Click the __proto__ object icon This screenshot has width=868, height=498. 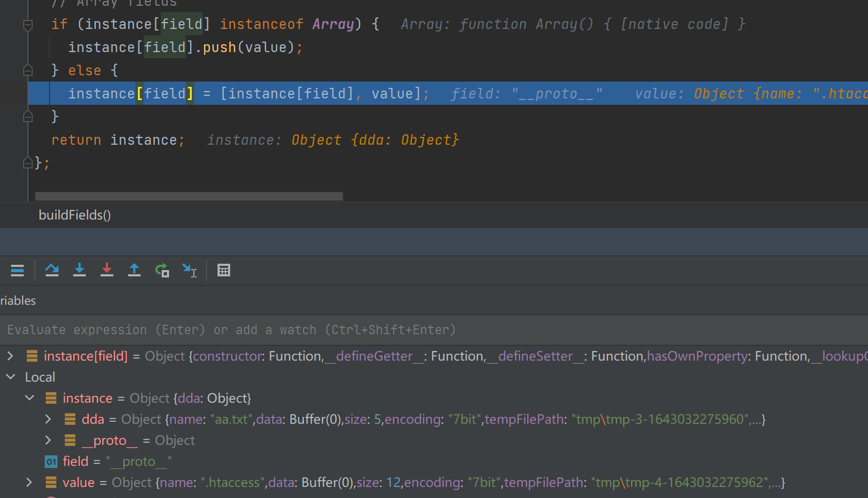pyautogui.click(x=70, y=440)
